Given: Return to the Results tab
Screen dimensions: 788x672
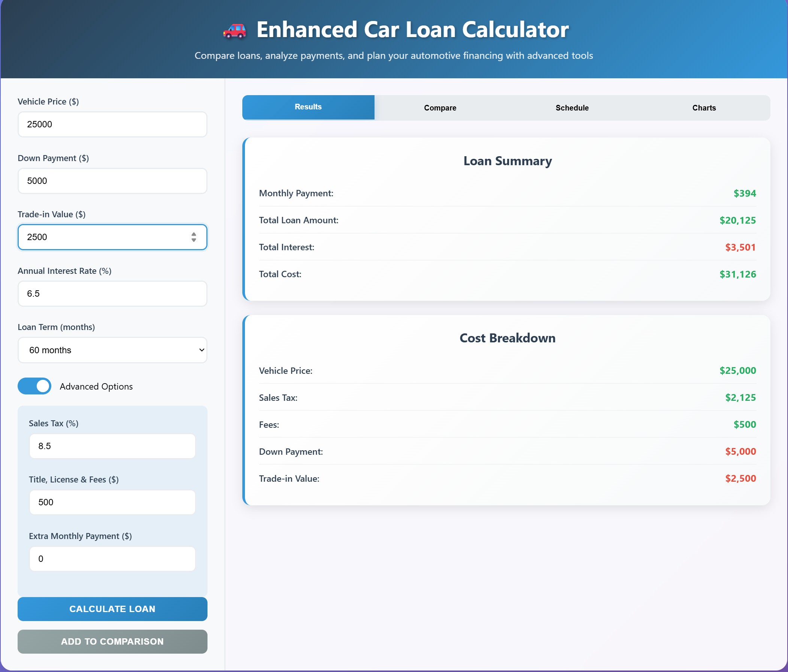Looking at the screenshot, I should [308, 107].
